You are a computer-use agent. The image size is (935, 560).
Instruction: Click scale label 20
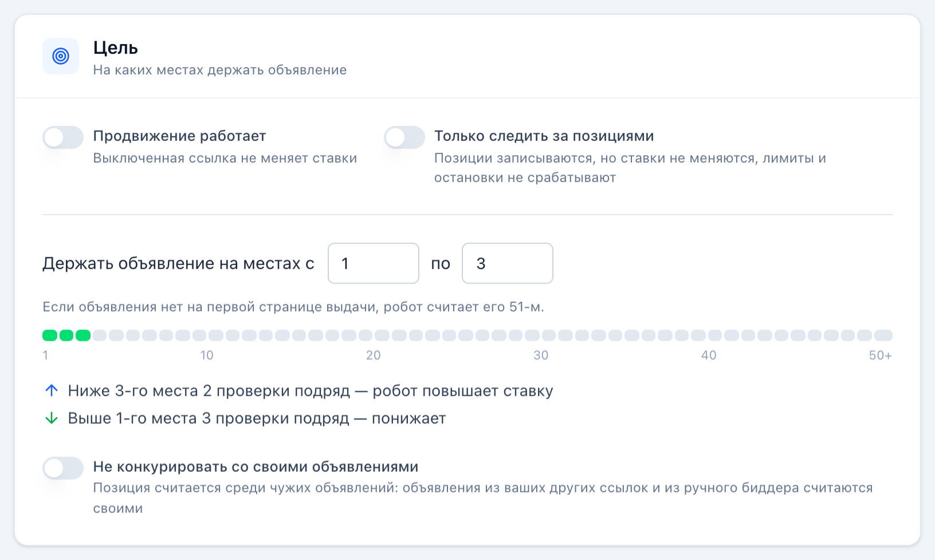tap(374, 355)
